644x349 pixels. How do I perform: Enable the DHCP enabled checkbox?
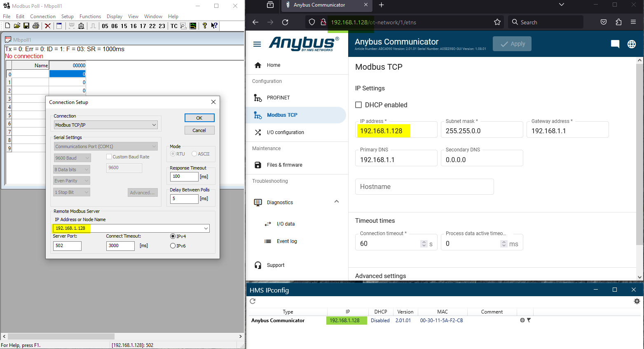click(358, 105)
